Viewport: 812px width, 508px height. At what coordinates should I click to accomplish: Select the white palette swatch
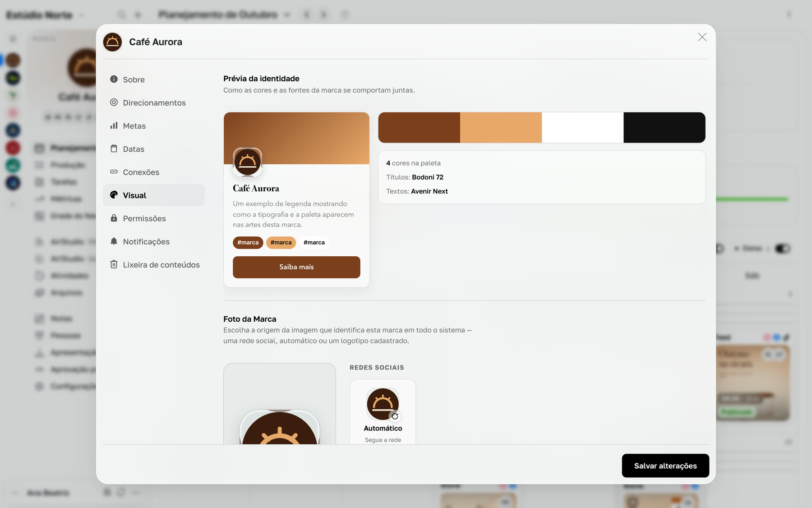582,128
